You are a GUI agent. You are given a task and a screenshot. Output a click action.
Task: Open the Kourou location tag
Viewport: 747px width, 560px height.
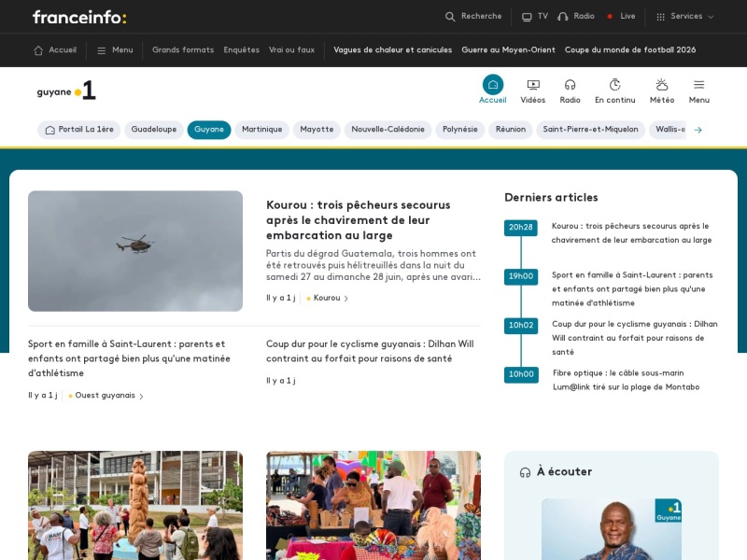click(x=328, y=298)
